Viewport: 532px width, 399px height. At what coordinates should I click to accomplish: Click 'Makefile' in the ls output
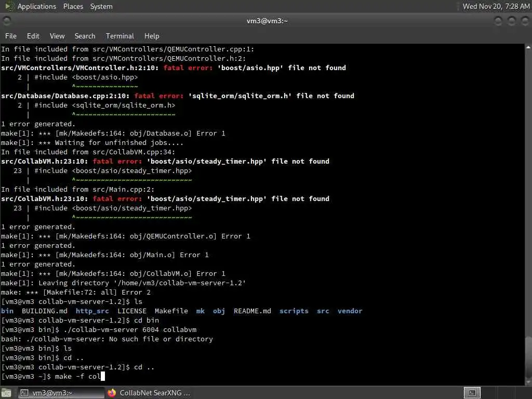point(171,311)
